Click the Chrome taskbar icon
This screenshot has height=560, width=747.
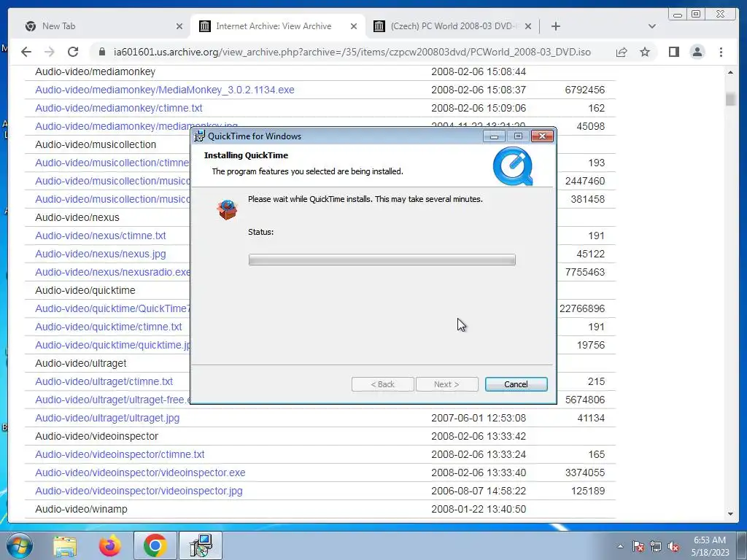click(x=155, y=545)
